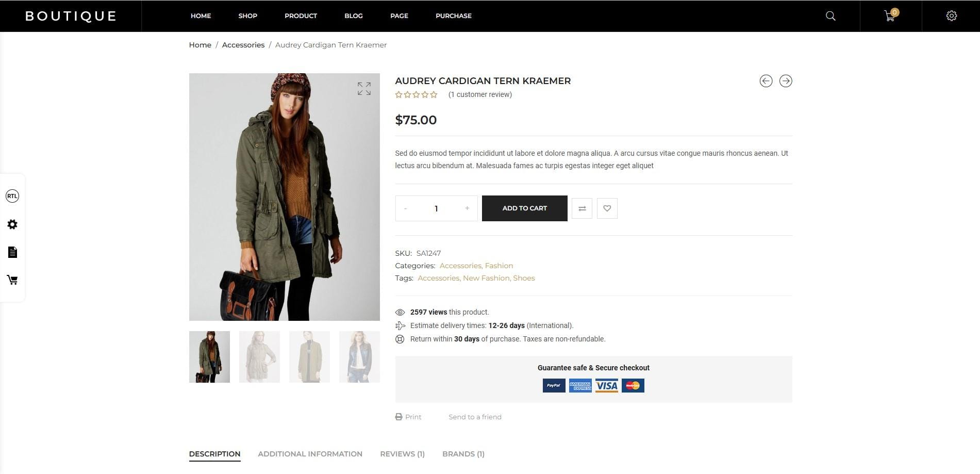Click the Add to Cart button
The height and width of the screenshot is (474, 980).
[x=525, y=208]
